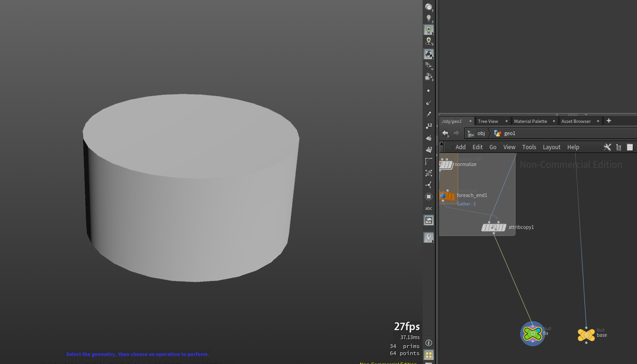
Task: Click the single light bulb (normal lighting) icon
Action: (428, 18)
